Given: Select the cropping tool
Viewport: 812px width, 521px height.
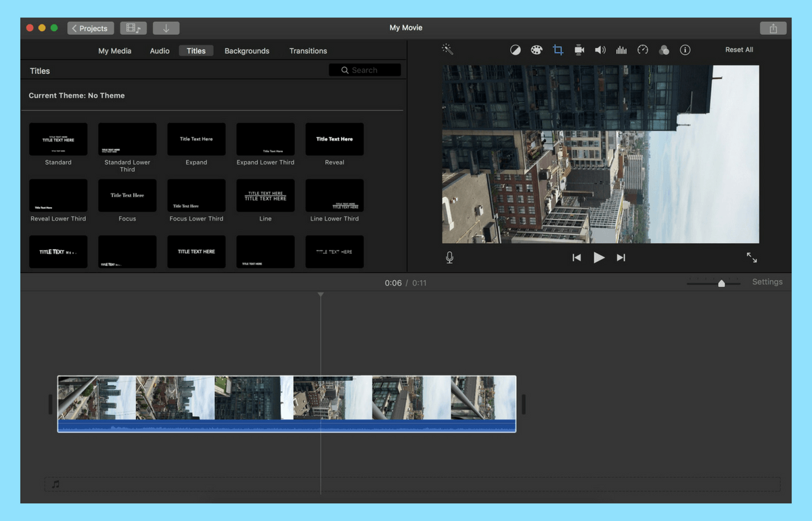Looking at the screenshot, I should tap(558, 50).
